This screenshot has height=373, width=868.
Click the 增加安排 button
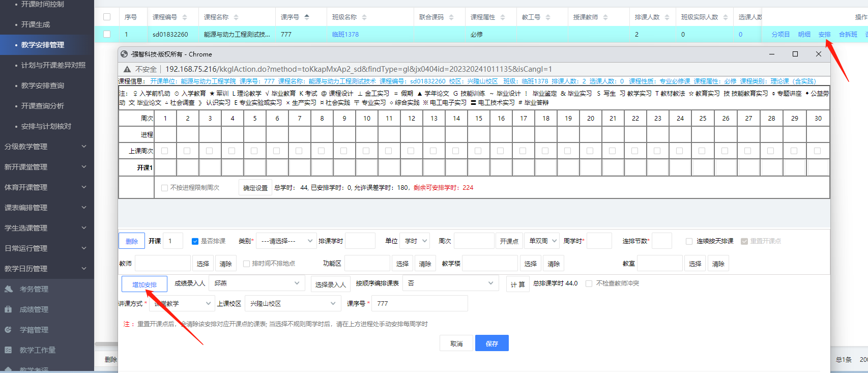[144, 284]
